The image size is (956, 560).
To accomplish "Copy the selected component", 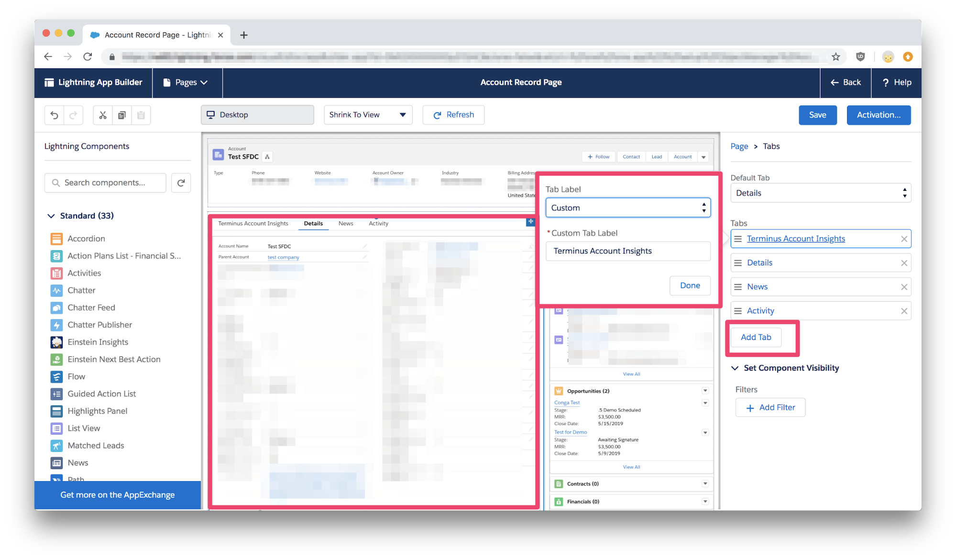I will (122, 115).
